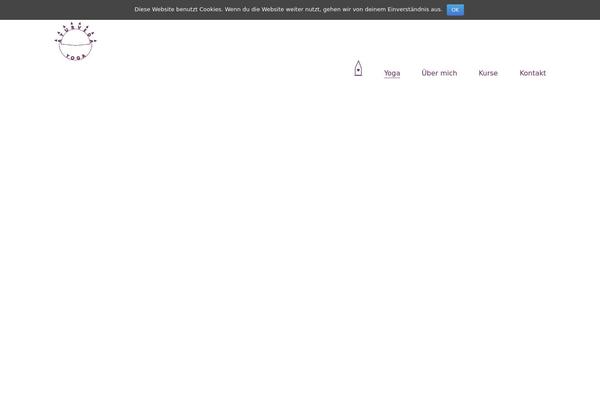
Task: Click the logo image with Yoga lettering
Action: point(75,43)
